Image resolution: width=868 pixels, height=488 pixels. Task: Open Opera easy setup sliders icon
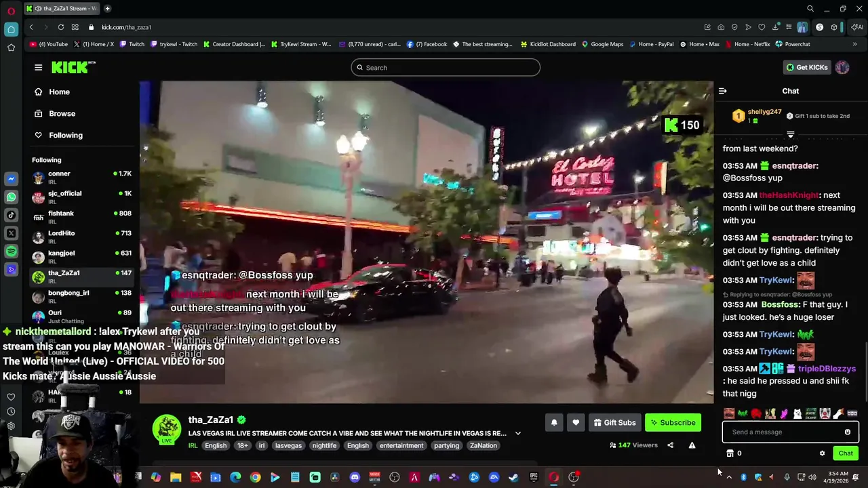[789, 27]
